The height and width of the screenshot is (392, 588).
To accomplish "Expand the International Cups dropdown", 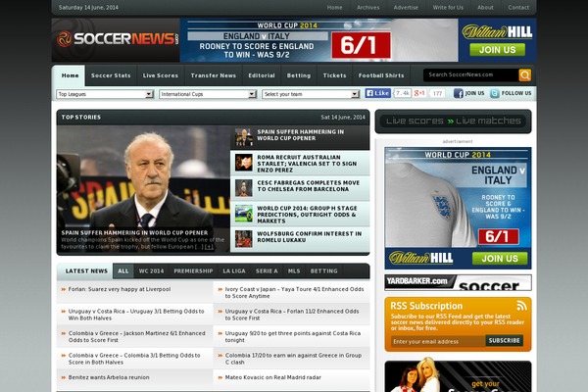I will pos(208,94).
